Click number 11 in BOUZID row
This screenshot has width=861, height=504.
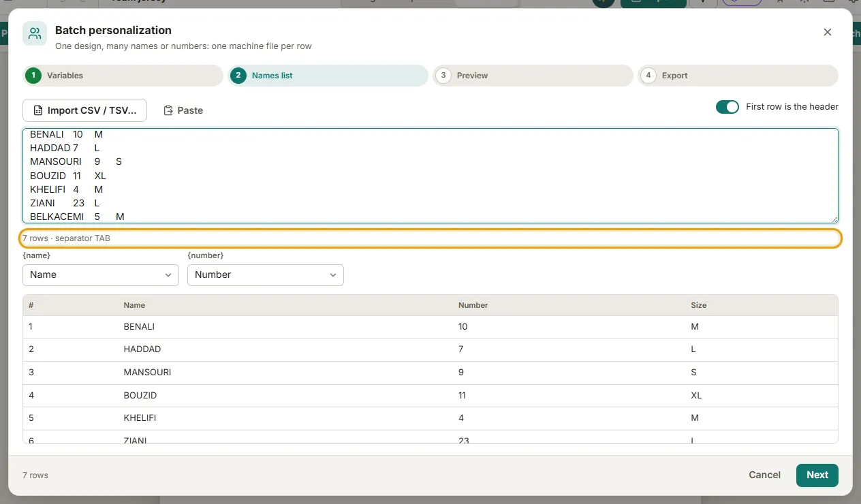pos(463,396)
